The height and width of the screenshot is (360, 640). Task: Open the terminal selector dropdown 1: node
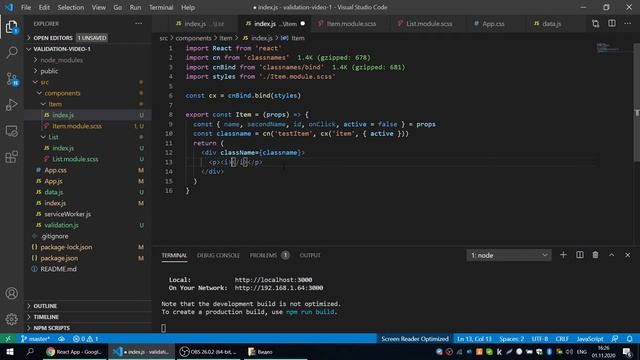coord(509,255)
